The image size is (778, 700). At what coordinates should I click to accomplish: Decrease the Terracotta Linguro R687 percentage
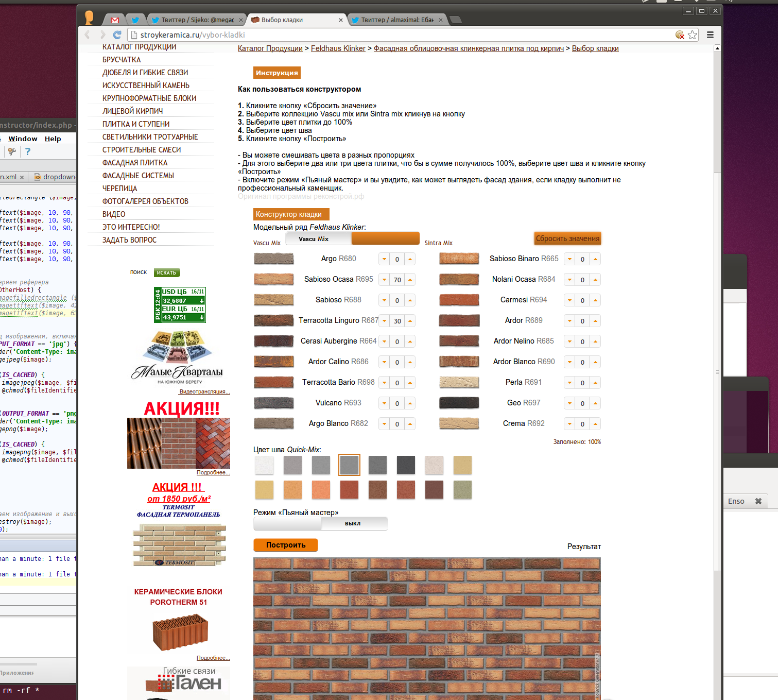(x=384, y=321)
